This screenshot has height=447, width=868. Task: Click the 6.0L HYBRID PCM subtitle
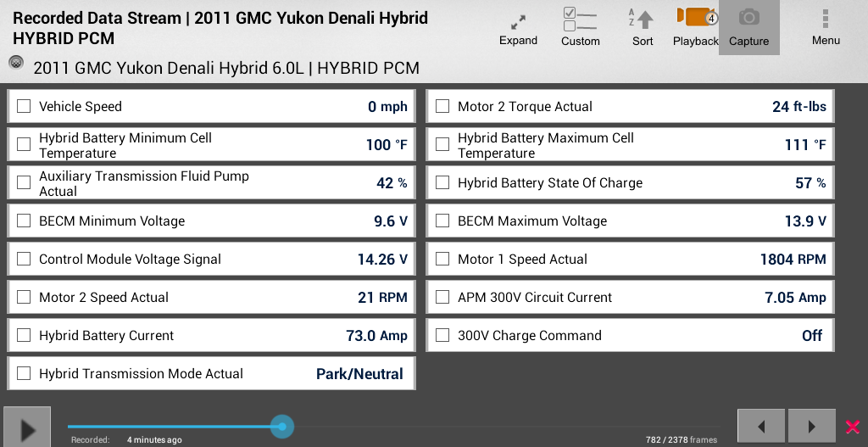[x=225, y=68]
